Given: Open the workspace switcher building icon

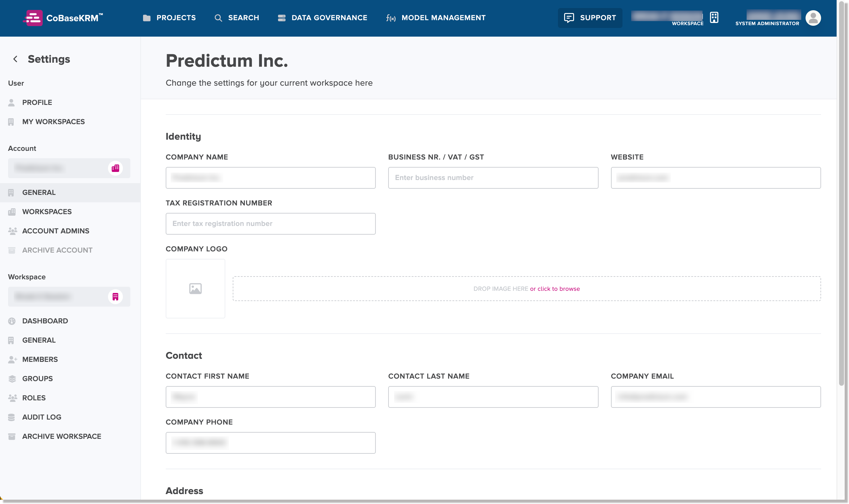Looking at the screenshot, I should 714,17.
